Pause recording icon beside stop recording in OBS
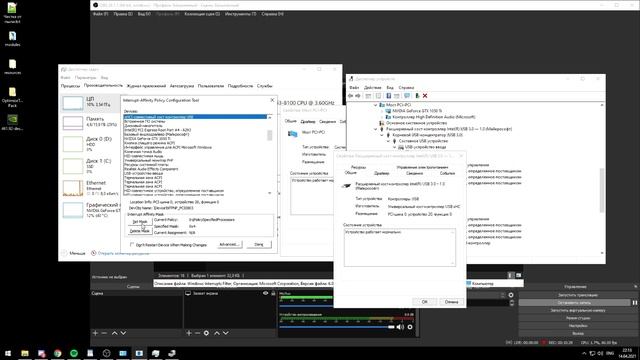 [635, 303]
